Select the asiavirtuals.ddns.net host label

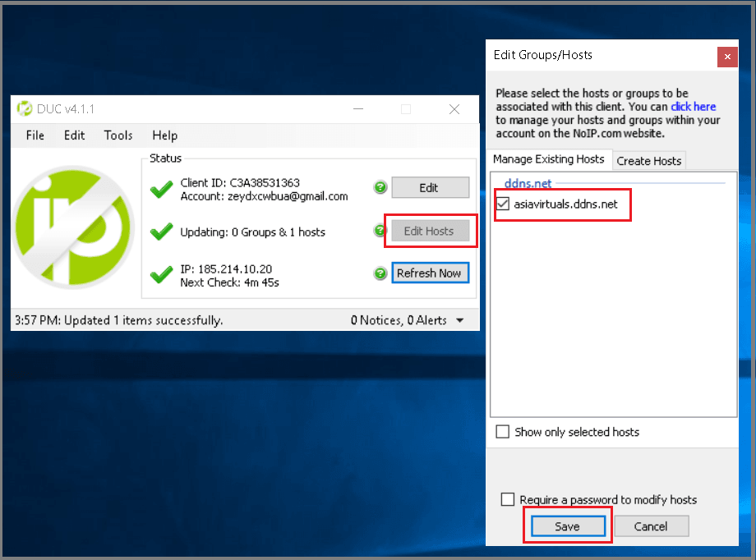[565, 204]
